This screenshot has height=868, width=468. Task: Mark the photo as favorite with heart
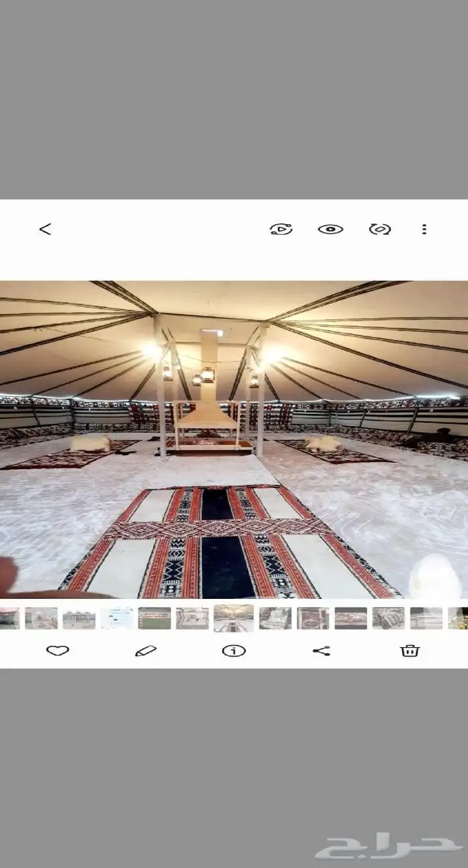tap(57, 650)
